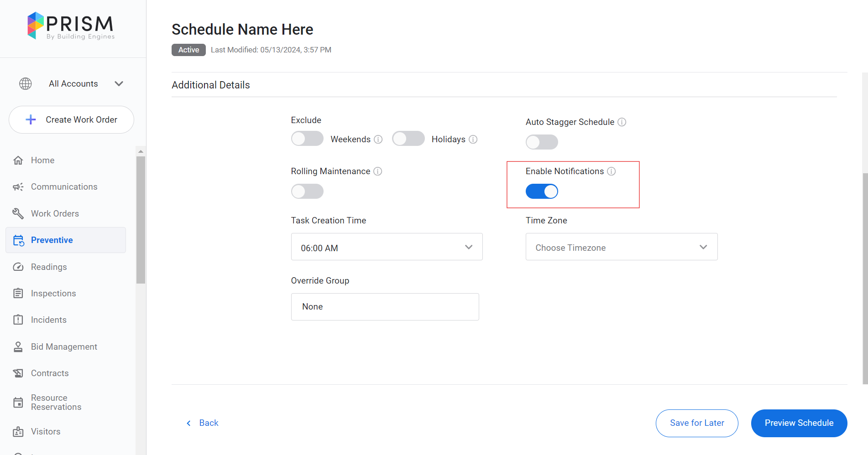Turn on the Rolling Maintenance switch
This screenshot has width=868, height=455.
pos(308,191)
